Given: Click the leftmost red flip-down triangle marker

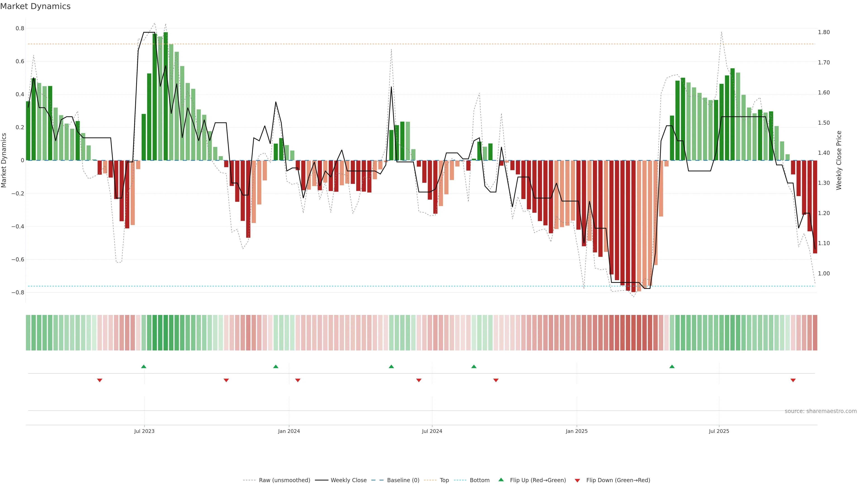Looking at the screenshot, I should coord(100,380).
